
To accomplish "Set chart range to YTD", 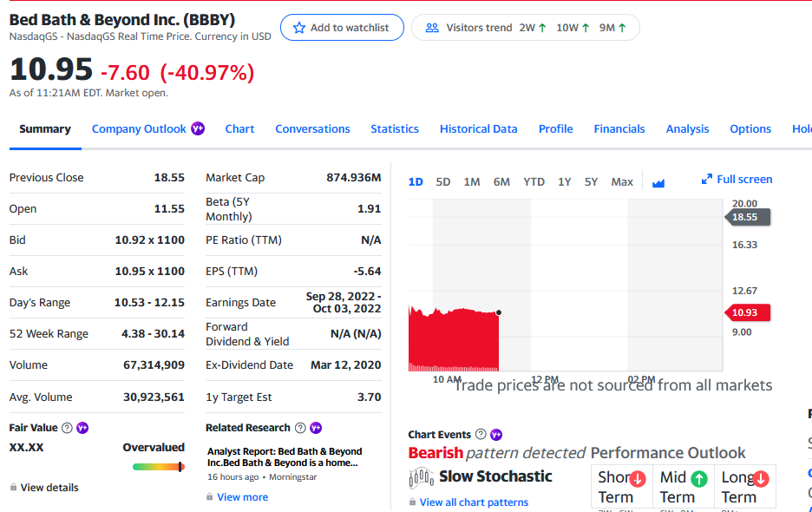I will click(534, 182).
